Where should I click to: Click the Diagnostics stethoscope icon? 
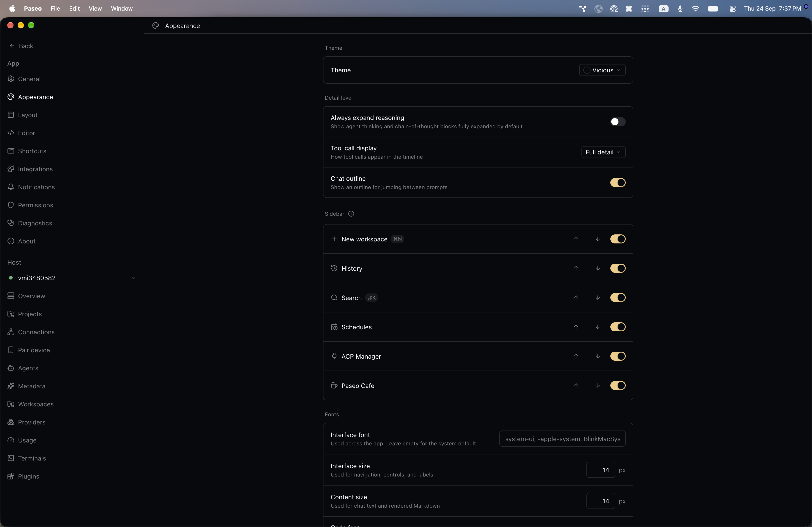coord(11,223)
